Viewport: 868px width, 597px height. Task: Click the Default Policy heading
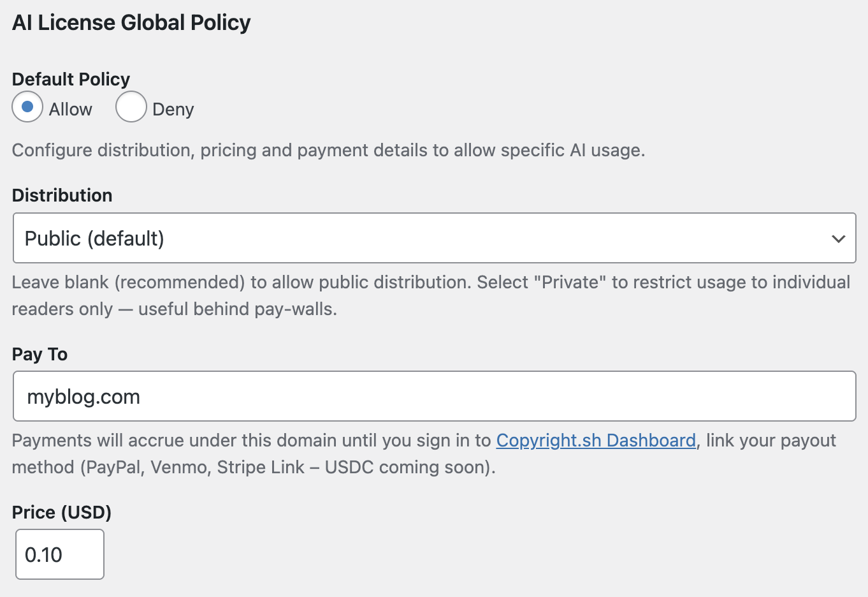point(70,79)
